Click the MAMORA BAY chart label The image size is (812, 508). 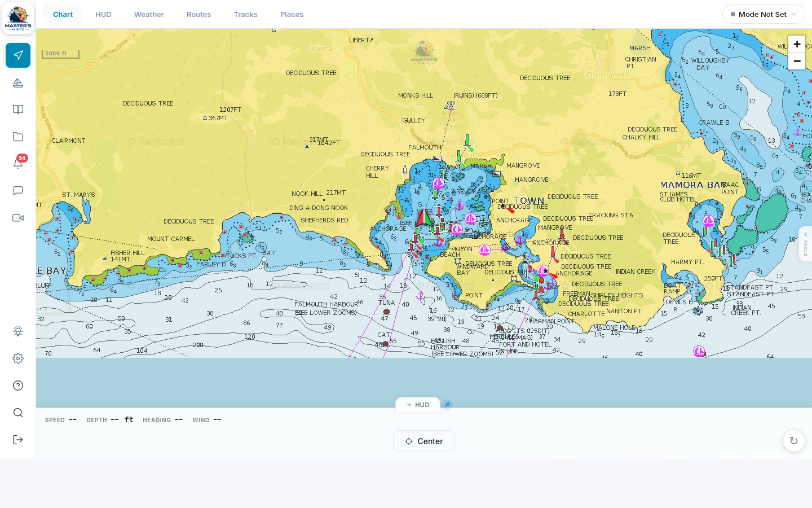(693, 185)
